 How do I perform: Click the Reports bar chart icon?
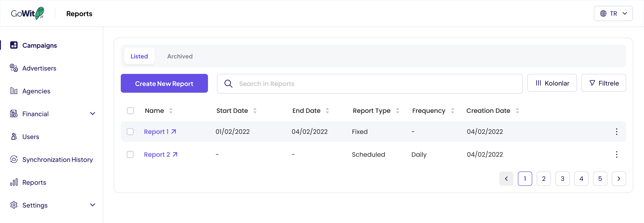tap(14, 182)
